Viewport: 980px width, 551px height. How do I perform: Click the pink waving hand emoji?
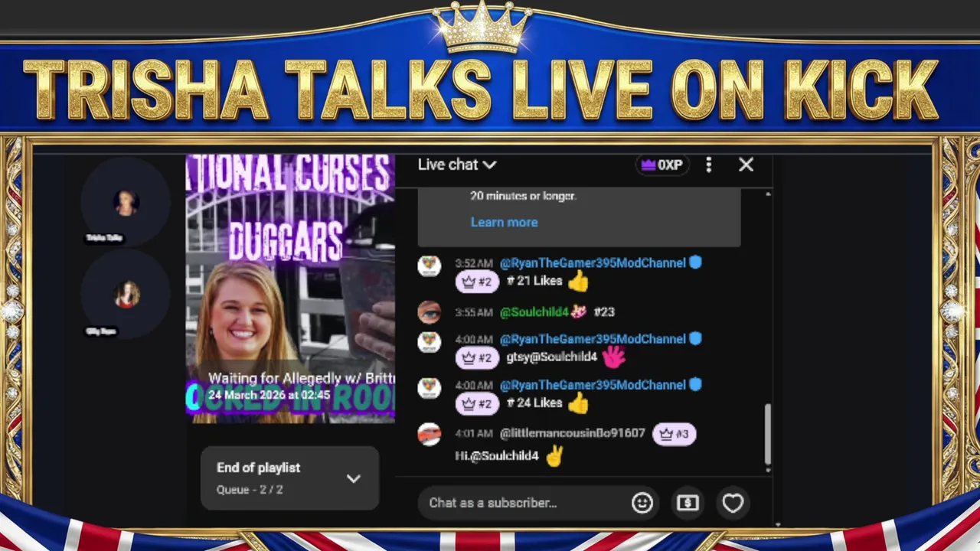pos(614,357)
